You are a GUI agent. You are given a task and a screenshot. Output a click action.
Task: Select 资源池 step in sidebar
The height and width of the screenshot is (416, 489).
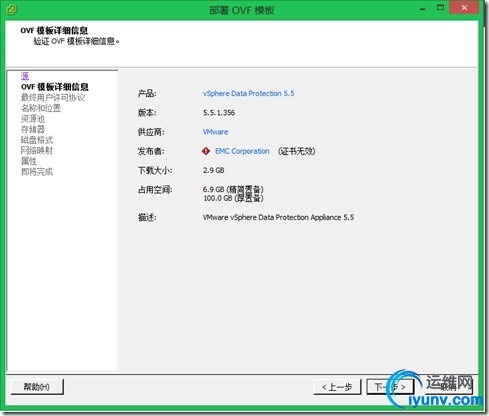click(33, 119)
